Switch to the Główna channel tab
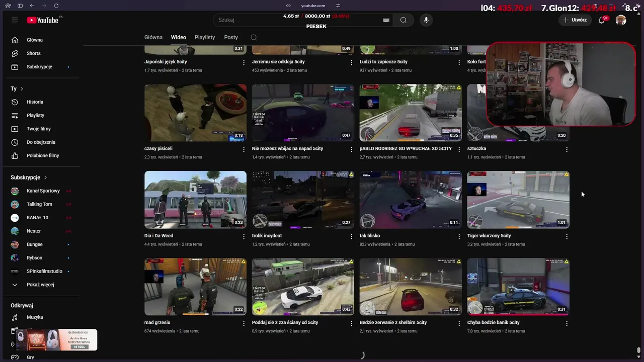644x362 pixels. click(153, 37)
